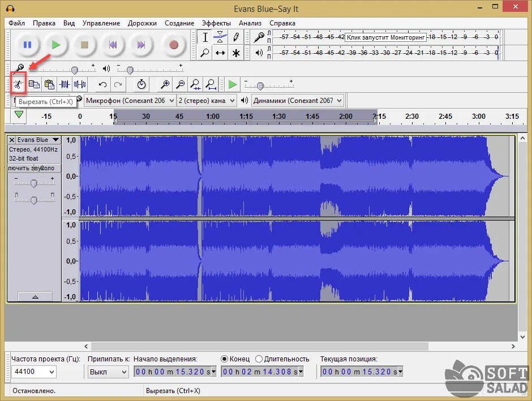
Task: Click Monitoring start text in recording meter
Action: pyautogui.click(x=385, y=37)
